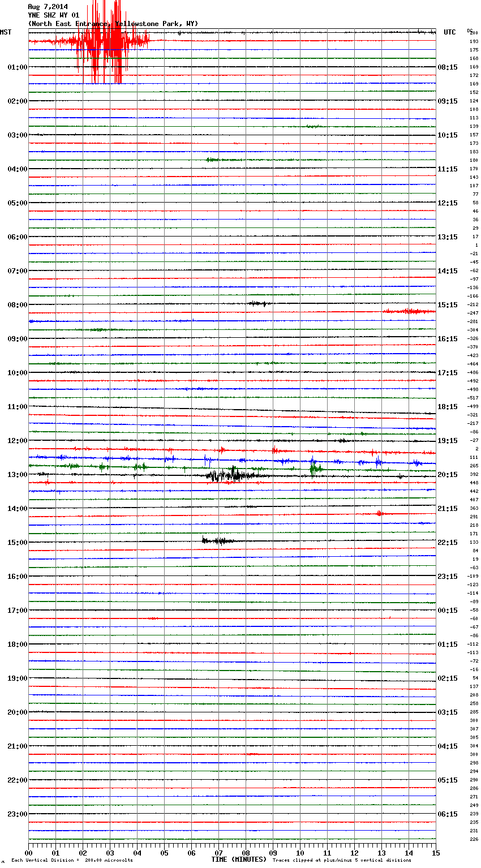This screenshot has height=868, width=481.
Task: Select the '06:00' MST row label
Action: click(x=18, y=237)
